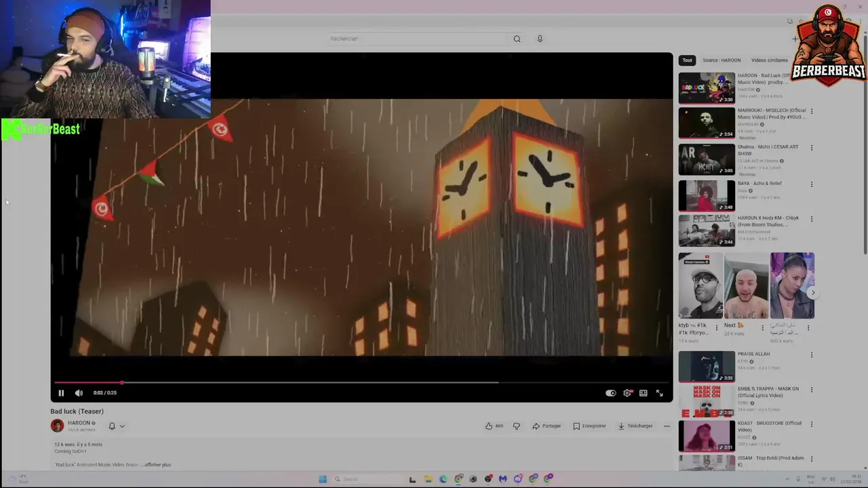Start voice search with microphone icon

[x=540, y=39]
